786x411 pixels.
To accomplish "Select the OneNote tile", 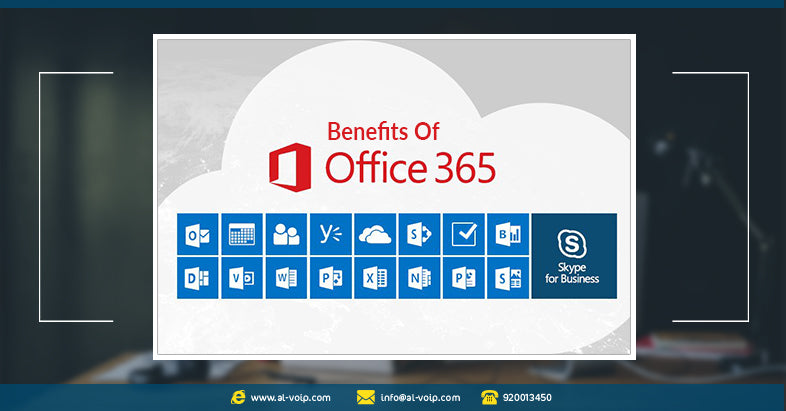I will (418, 278).
